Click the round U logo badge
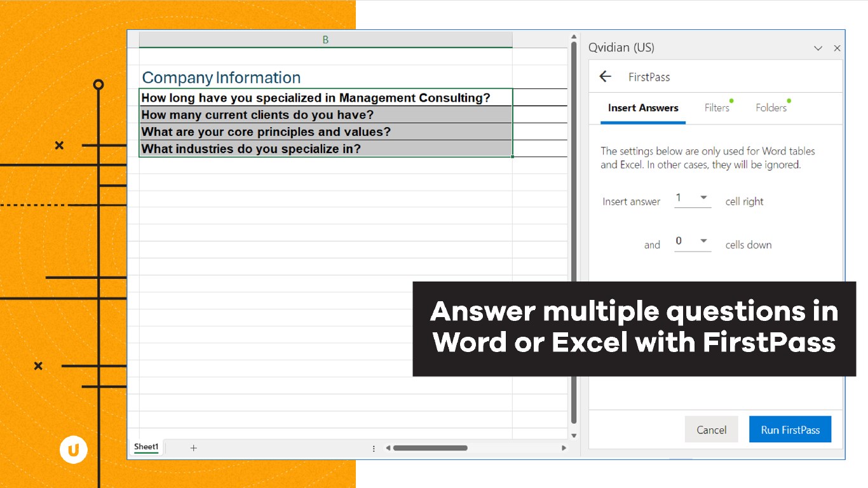 point(74,450)
